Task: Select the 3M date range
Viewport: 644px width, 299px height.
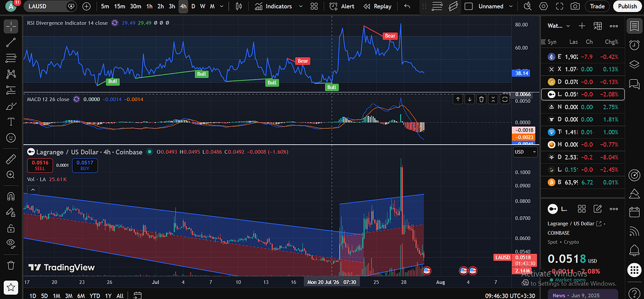Action: (x=69, y=295)
